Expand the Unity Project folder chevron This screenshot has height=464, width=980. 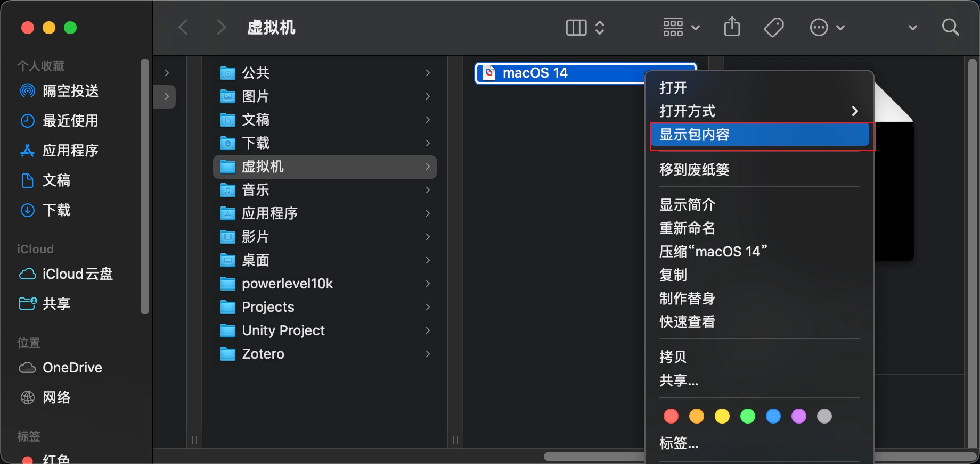[x=428, y=330]
